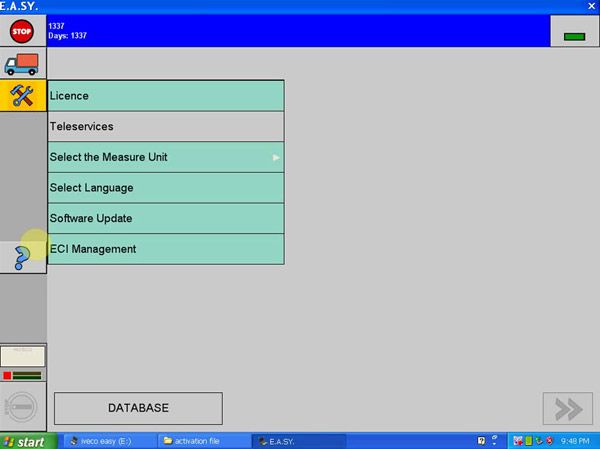Click the red STOP icon

pyautogui.click(x=22, y=30)
